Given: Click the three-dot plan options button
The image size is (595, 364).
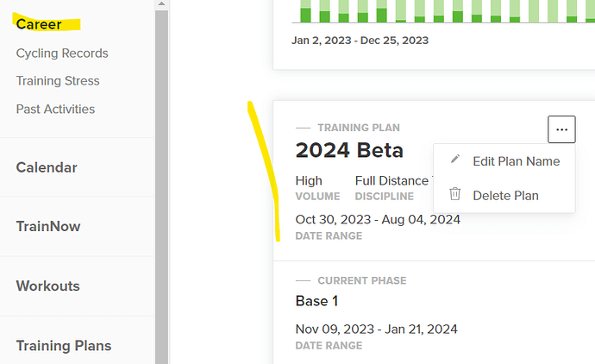Looking at the screenshot, I should [x=561, y=129].
